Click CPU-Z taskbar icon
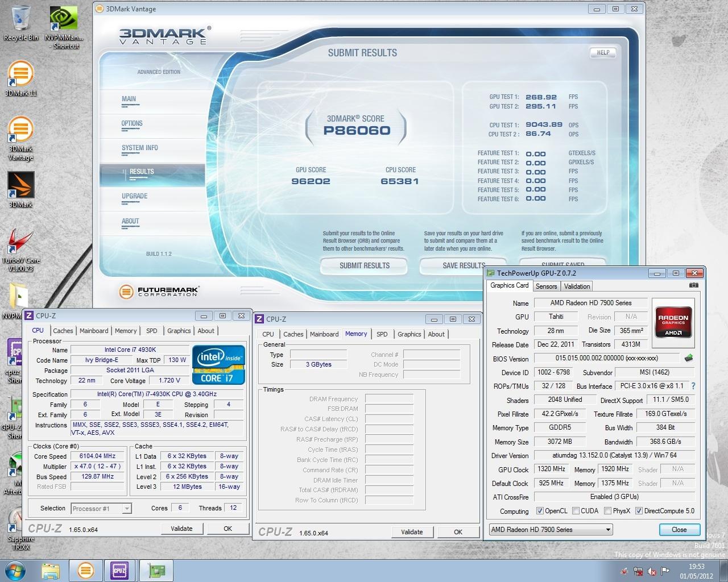This screenshot has height=582, width=728. pyautogui.click(x=119, y=570)
